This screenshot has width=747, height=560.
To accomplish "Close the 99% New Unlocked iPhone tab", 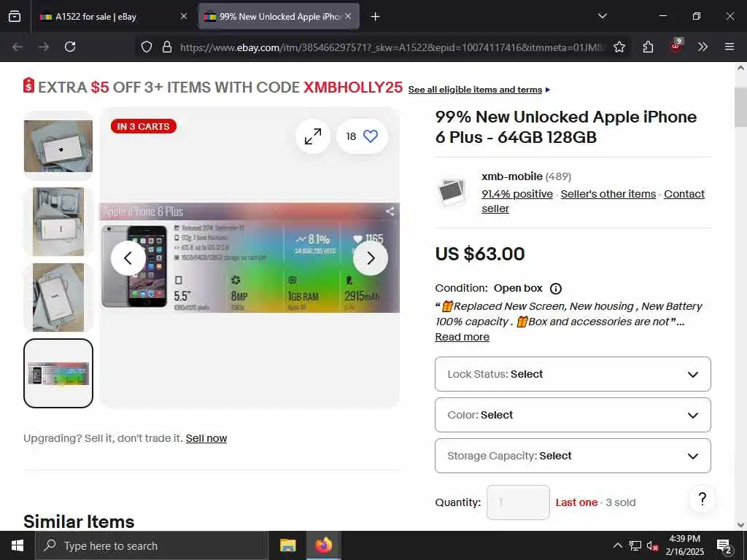I will (x=348, y=16).
